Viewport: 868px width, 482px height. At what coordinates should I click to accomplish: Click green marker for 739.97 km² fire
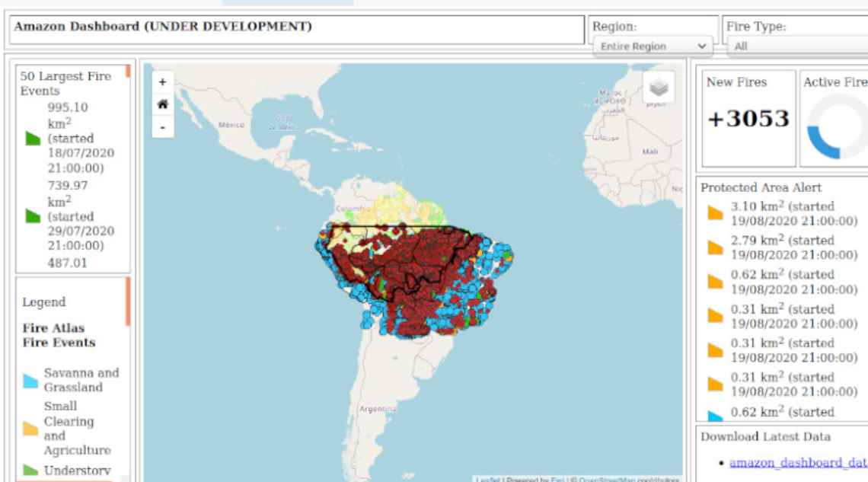click(33, 216)
